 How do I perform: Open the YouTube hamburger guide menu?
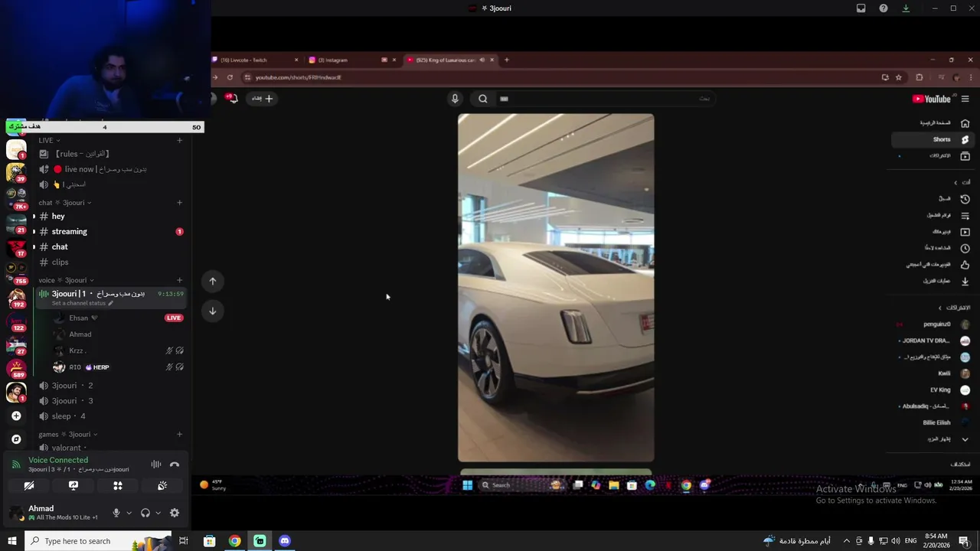965,99
